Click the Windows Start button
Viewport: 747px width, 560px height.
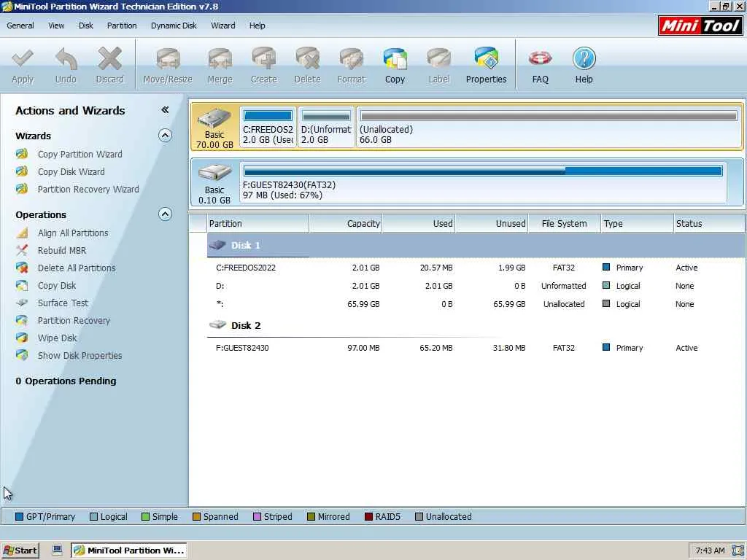point(20,551)
